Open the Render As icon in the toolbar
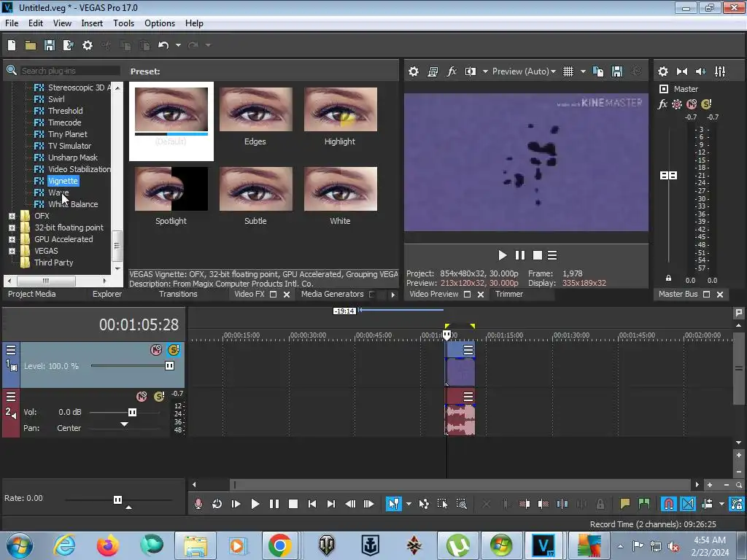Image resolution: width=747 pixels, height=560 pixels. coord(68,45)
